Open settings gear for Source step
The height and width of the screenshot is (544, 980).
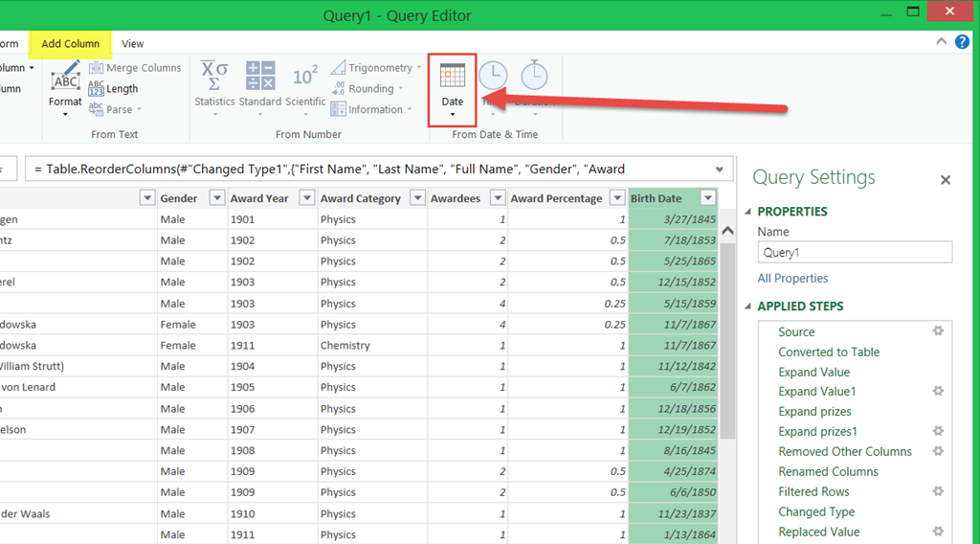click(x=938, y=331)
